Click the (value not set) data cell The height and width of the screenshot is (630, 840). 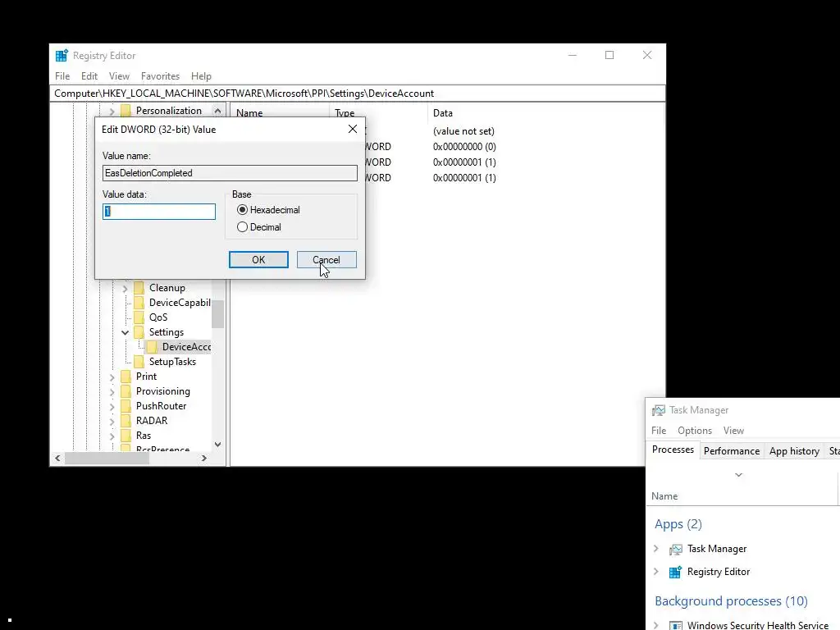click(x=463, y=131)
